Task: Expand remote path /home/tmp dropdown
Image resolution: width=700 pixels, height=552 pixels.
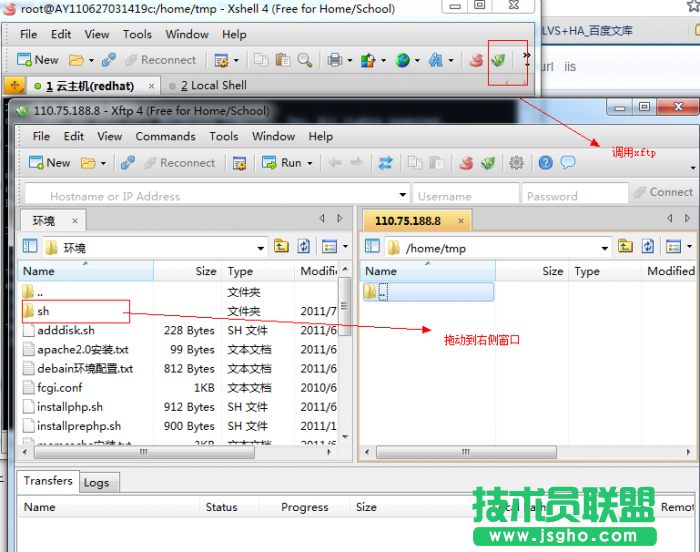Action: pos(605,248)
